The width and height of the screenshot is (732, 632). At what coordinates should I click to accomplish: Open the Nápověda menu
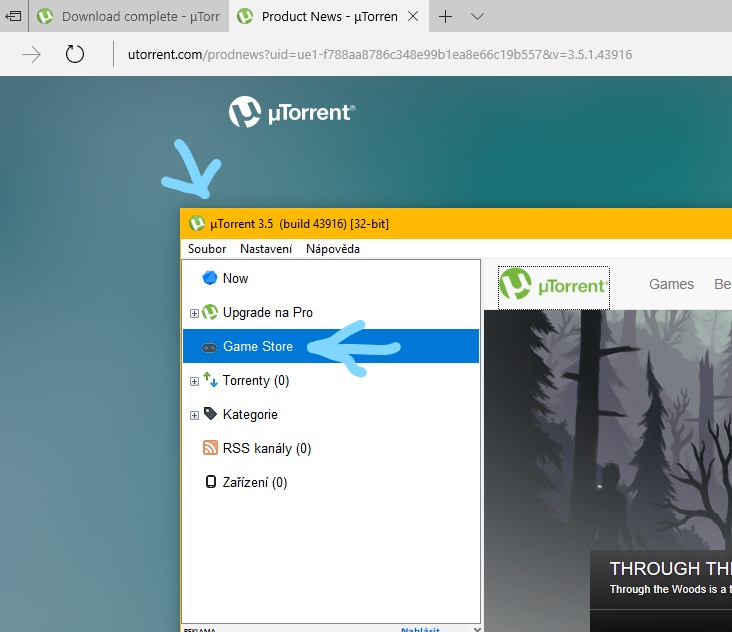tap(333, 249)
